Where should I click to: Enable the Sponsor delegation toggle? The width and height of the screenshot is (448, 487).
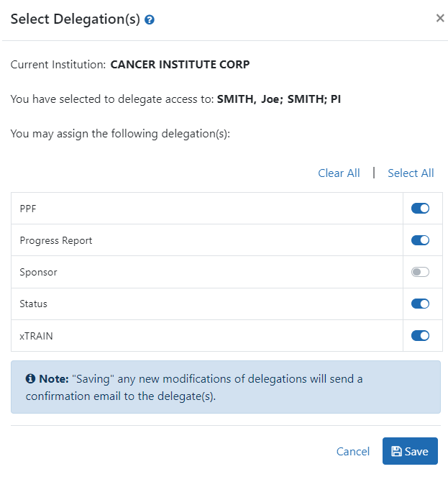coord(420,272)
